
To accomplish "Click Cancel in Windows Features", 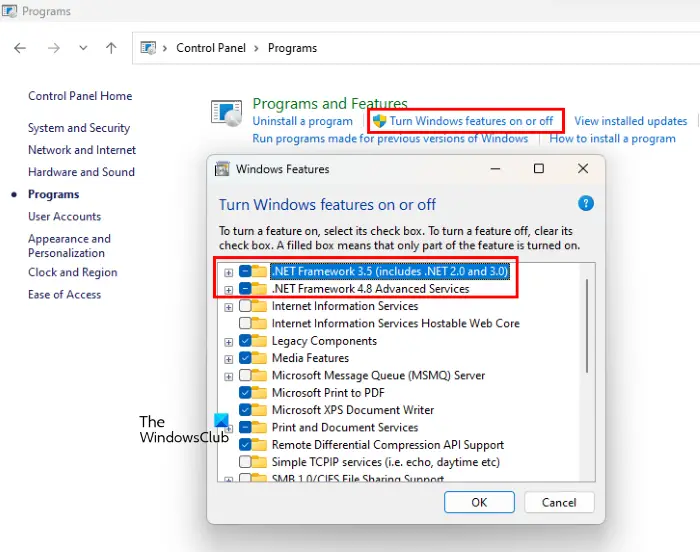I will (559, 502).
